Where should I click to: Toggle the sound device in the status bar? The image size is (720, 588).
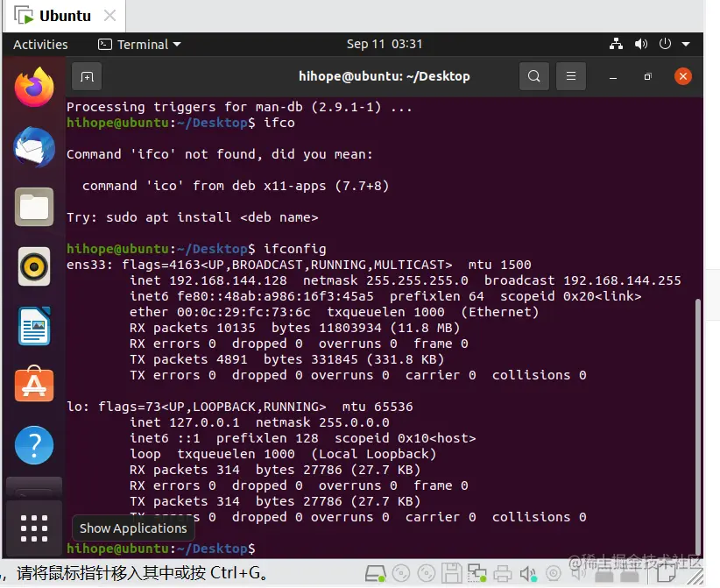tap(527, 574)
